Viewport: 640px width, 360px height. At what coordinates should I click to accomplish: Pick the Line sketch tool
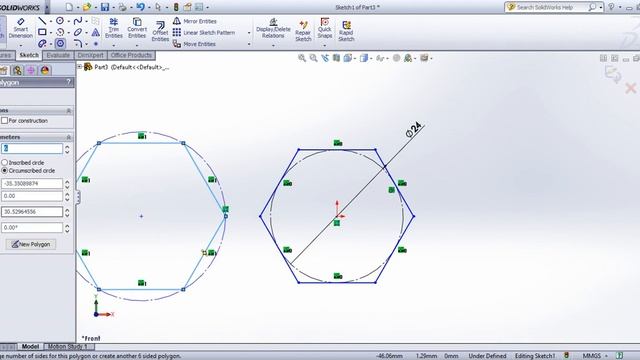tap(42, 20)
